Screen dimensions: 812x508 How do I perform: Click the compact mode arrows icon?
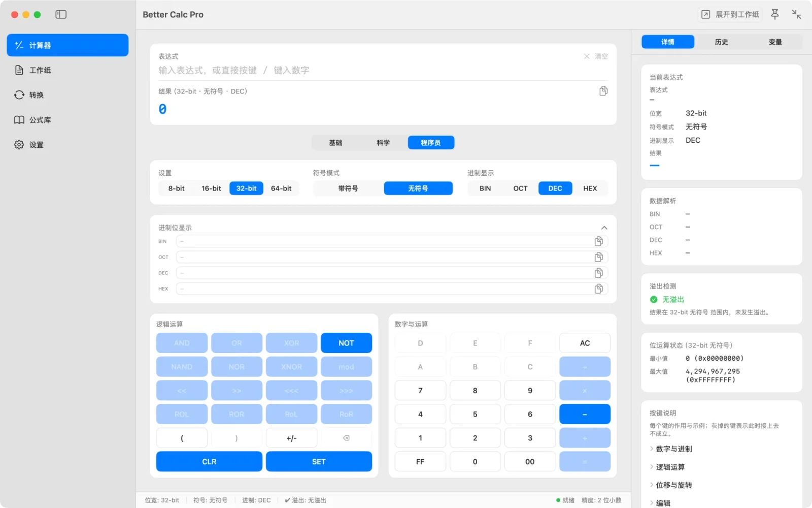[797, 14]
